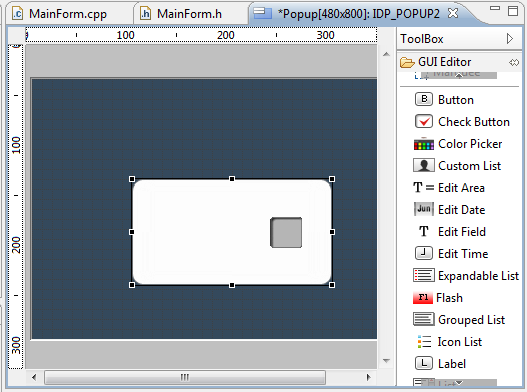Click the 'Edit Time' text label

pyautogui.click(x=463, y=253)
